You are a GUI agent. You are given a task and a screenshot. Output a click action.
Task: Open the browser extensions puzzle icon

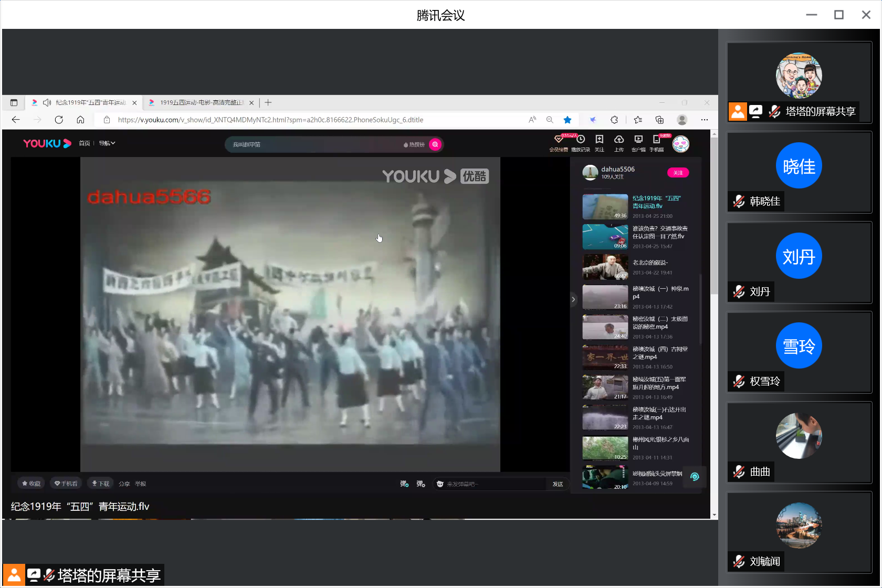point(614,120)
